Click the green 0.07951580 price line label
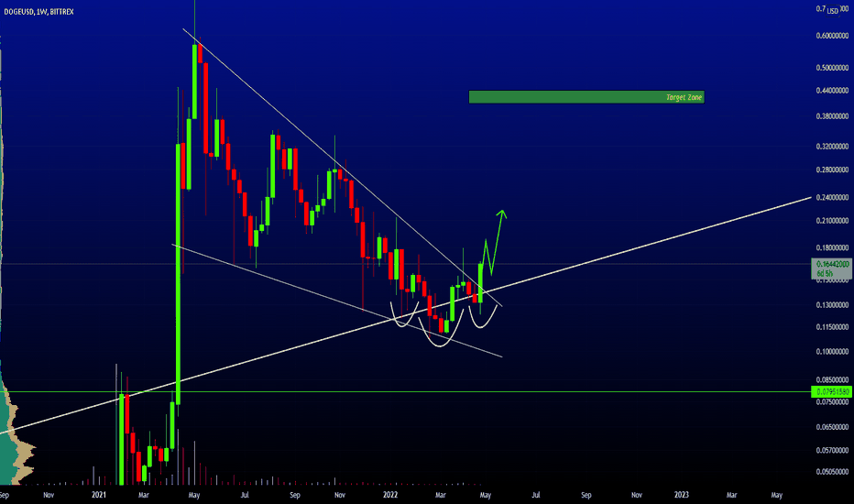854x504 pixels. tap(832, 392)
